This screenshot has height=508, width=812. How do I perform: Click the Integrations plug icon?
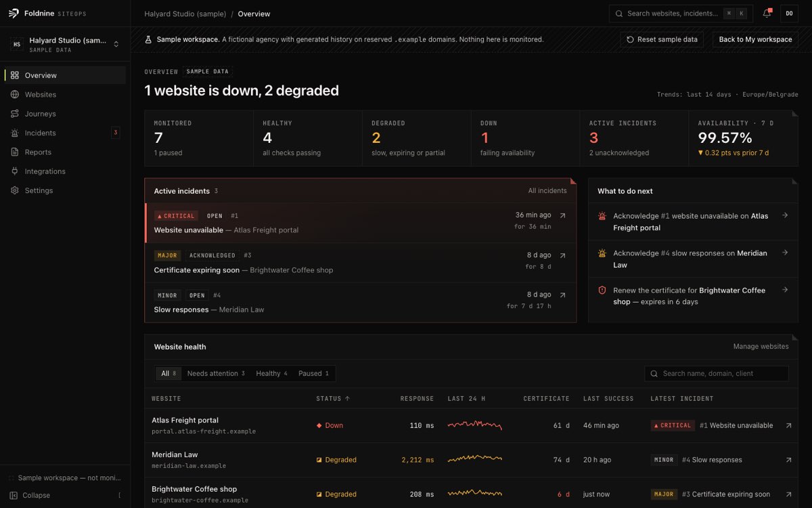click(15, 171)
